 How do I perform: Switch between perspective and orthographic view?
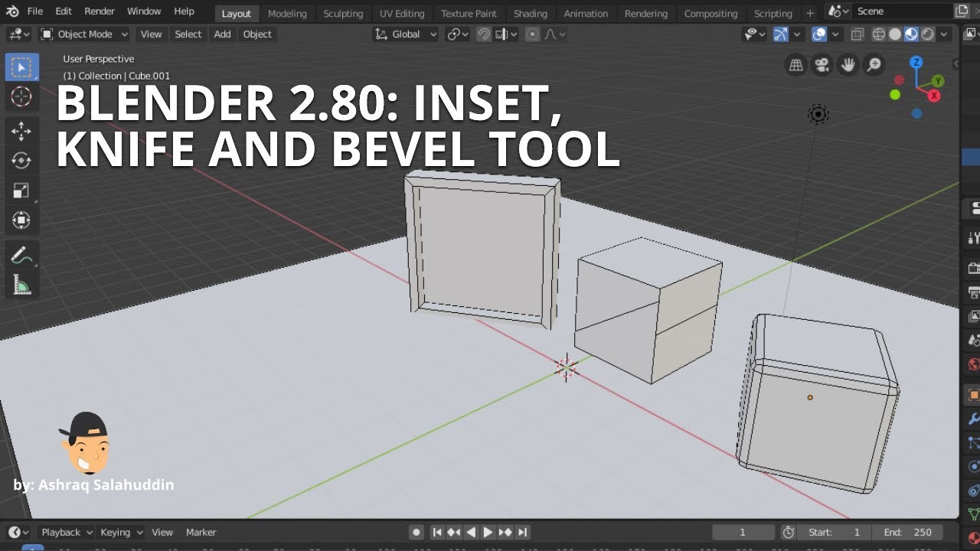click(796, 65)
